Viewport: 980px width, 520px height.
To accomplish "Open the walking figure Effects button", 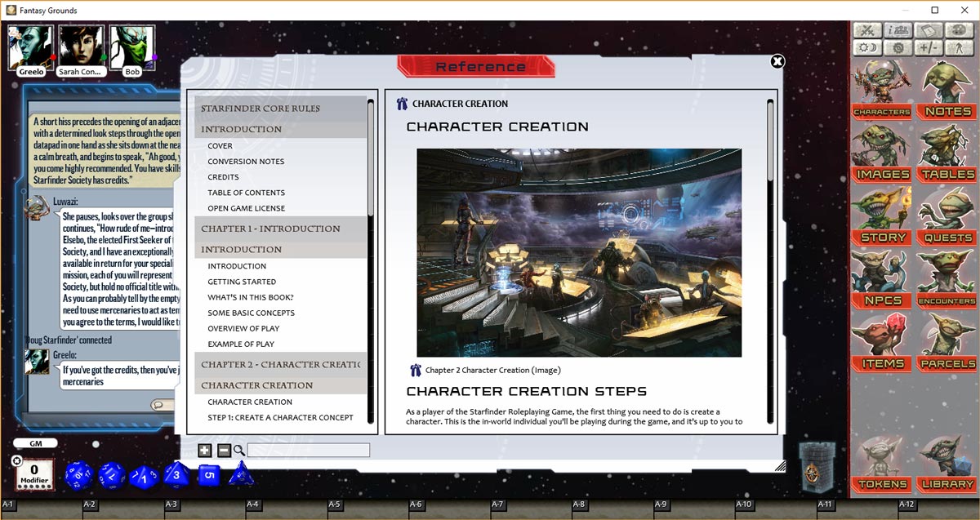I will click(958, 48).
